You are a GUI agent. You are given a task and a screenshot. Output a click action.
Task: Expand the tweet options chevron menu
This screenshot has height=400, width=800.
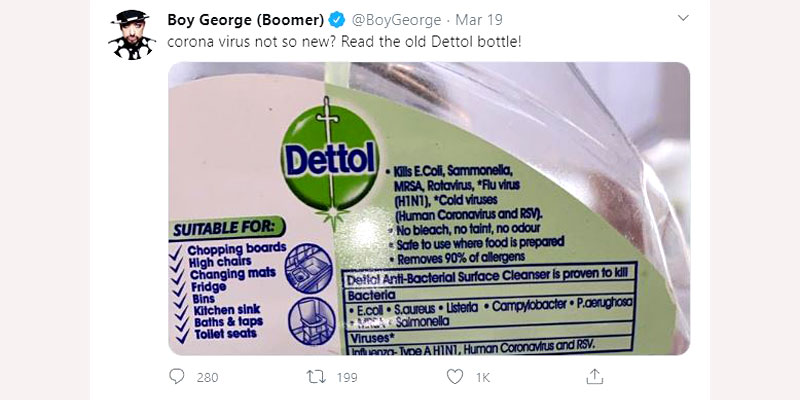tap(683, 18)
